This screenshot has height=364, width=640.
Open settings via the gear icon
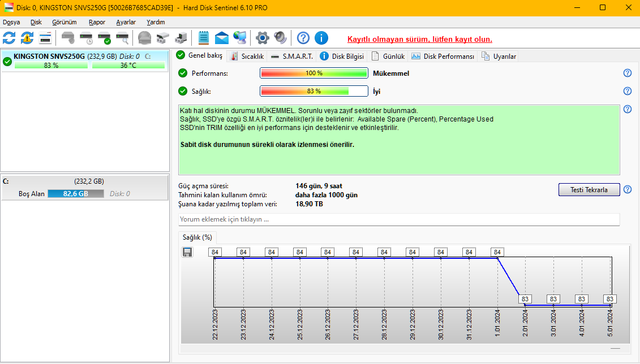click(261, 38)
